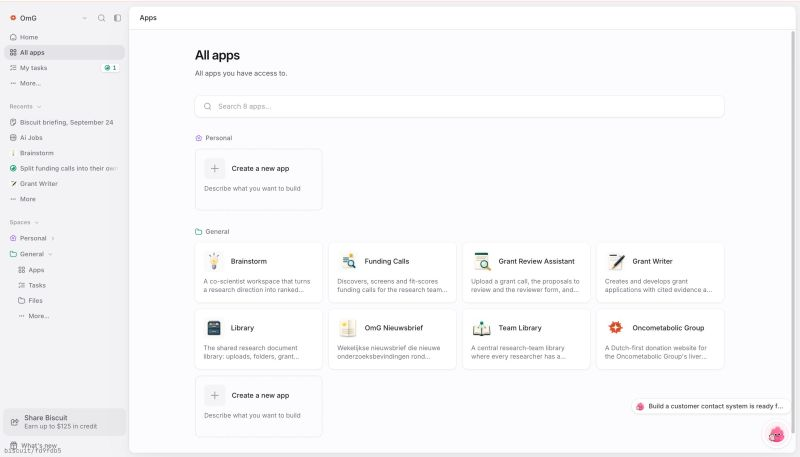Collapse the Spaces section chevron
800x457 pixels.
point(37,222)
